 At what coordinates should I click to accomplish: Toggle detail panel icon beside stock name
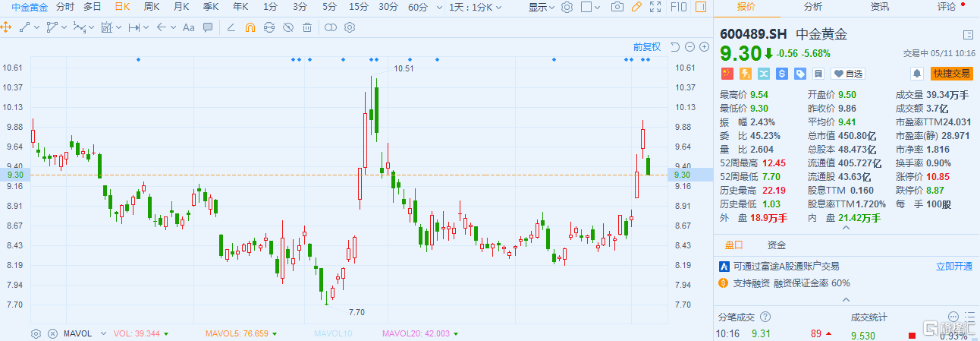pyautogui.click(x=968, y=35)
